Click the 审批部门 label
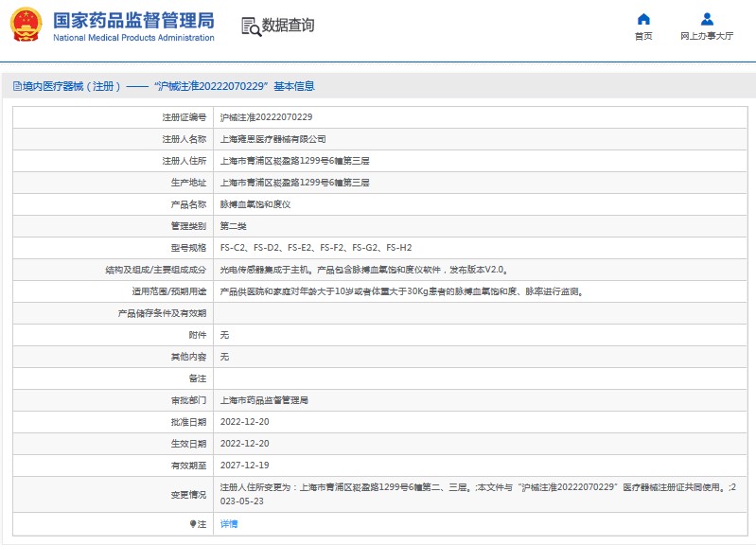The height and width of the screenshot is (545, 756). click(x=188, y=400)
